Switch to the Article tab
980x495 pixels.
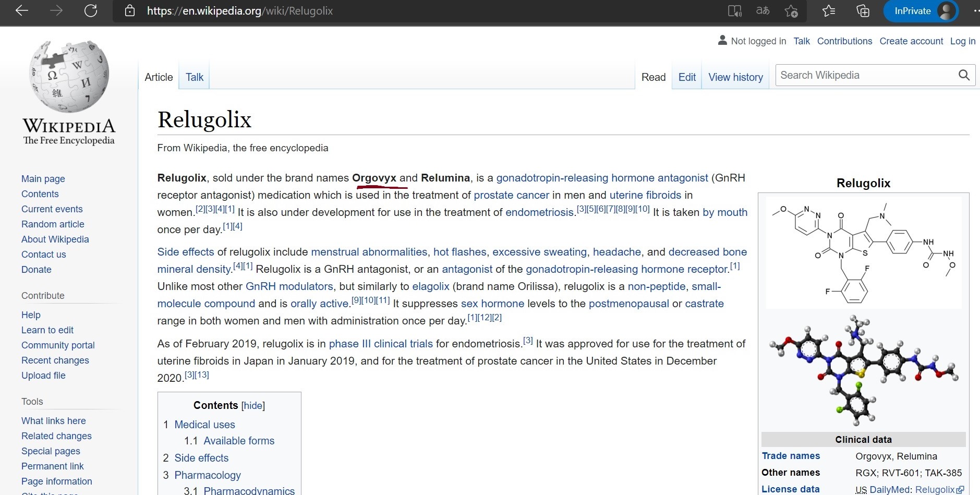point(159,77)
